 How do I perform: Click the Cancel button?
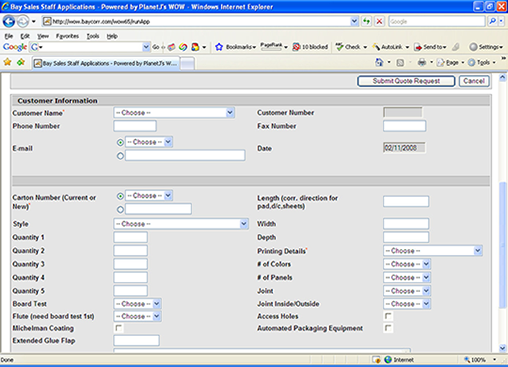pyautogui.click(x=474, y=81)
